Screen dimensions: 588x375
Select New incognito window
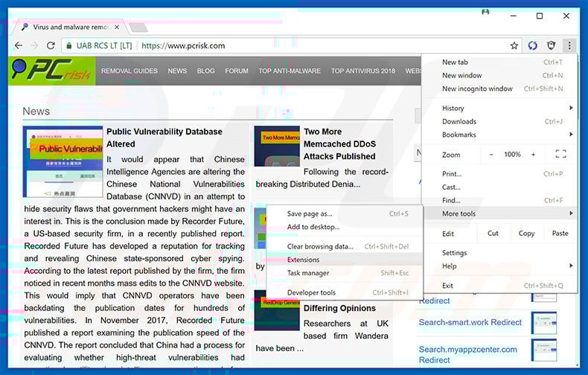click(x=499, y=89)
